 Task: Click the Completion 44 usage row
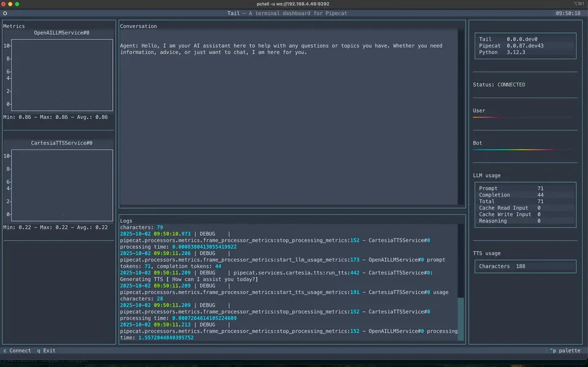click(x=526, y=195)
